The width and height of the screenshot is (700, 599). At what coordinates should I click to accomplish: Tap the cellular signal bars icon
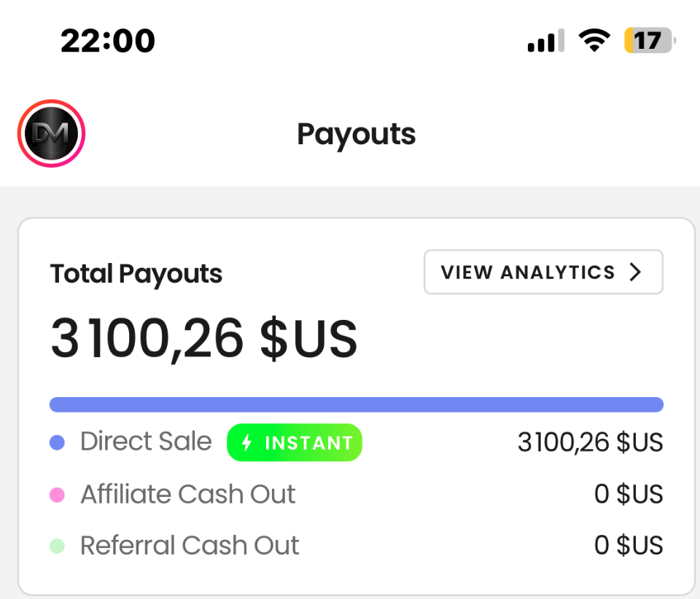pyautogui.click(x=545, y=40)
